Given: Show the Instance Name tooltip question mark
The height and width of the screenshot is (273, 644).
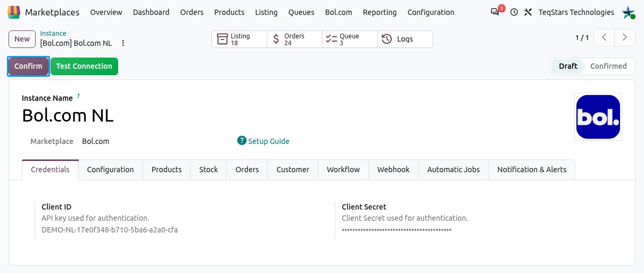Looking at the screenshot, I should click(x=78, y=97).
